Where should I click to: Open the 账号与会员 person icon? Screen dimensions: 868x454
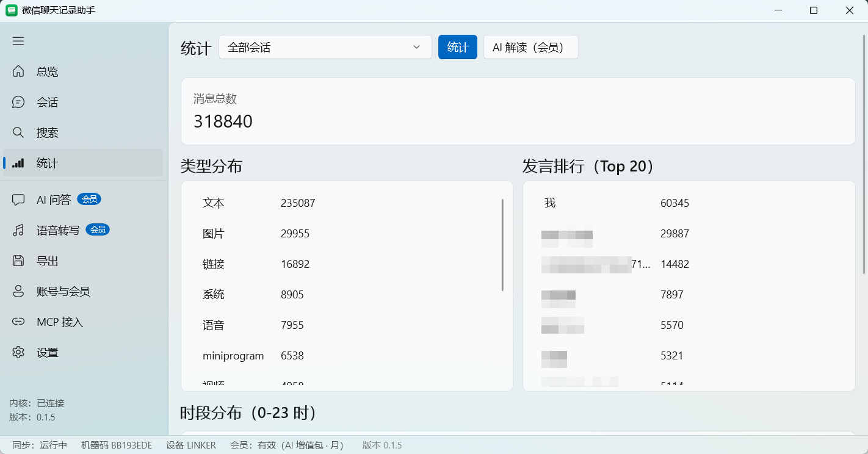18,291
